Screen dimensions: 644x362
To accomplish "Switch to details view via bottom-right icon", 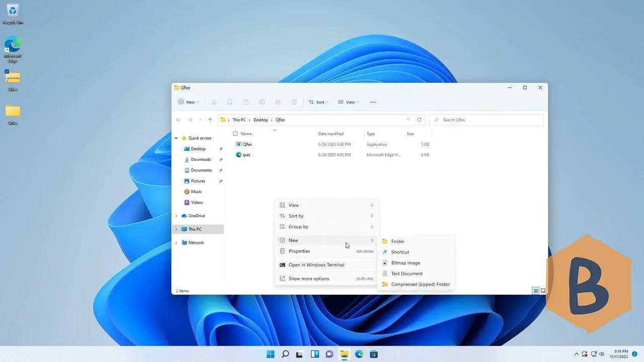I will pyautogui.click(x=535, y=291).
